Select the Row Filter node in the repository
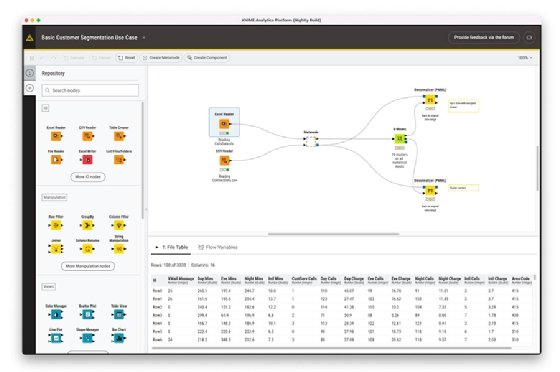This screenshot has width=560, height=372. [x=56, y=225]
